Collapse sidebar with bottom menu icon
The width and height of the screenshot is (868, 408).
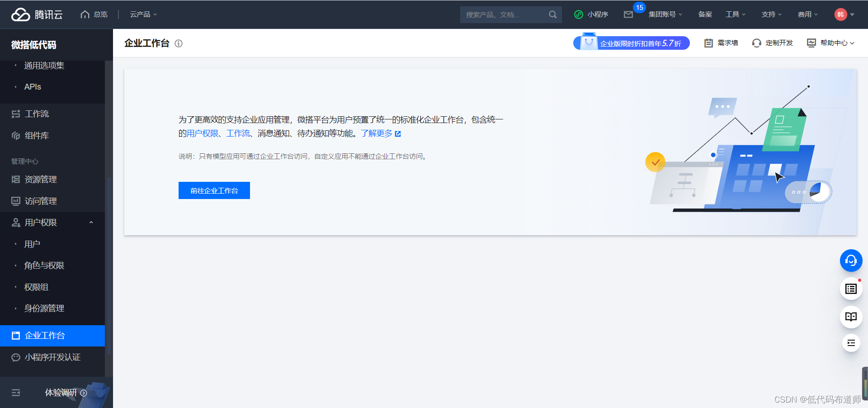coord(16,393)
